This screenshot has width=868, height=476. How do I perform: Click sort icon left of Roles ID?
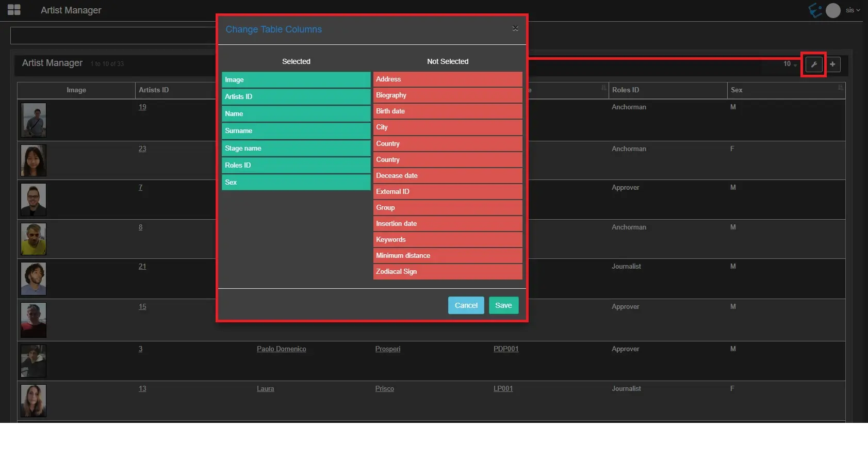point(603,88)
